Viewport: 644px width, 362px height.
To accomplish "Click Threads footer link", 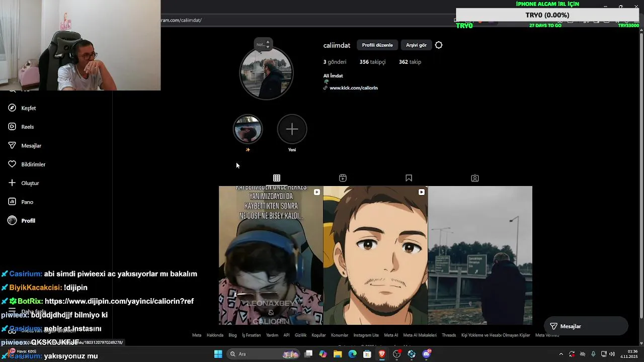I will (x=449, y=335).
